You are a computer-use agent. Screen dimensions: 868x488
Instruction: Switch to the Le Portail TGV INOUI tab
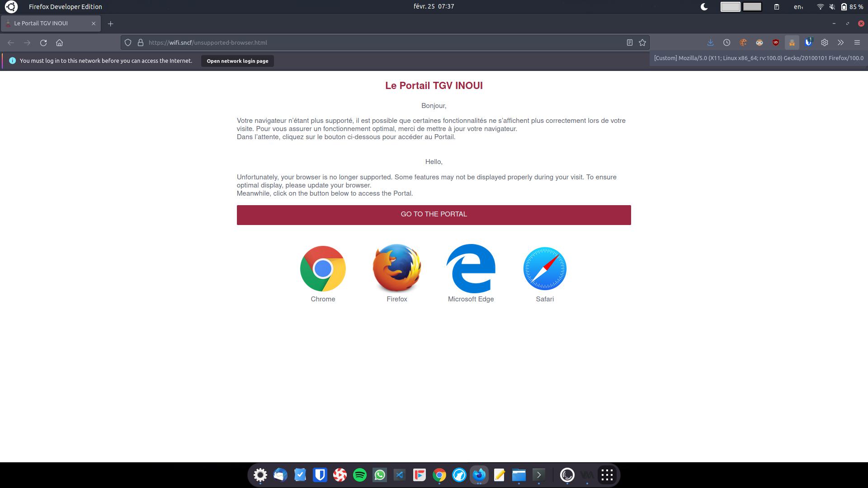click(x=50, y=23)
